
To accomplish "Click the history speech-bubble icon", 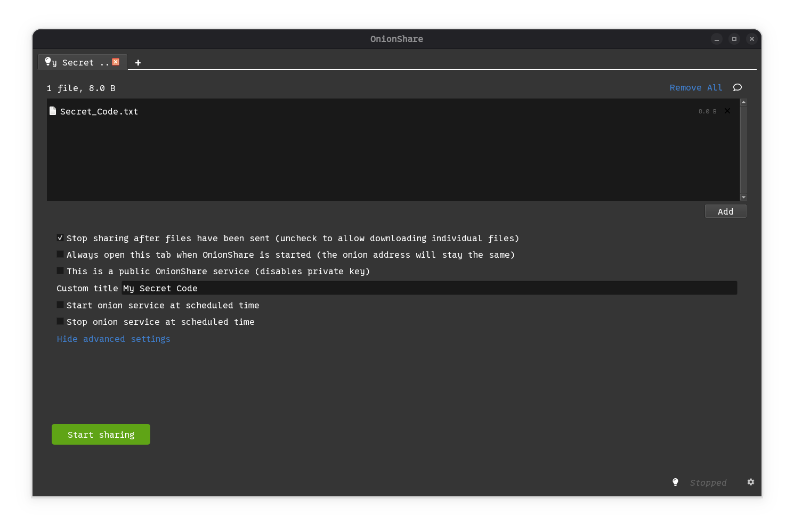I will (x=737, y=87).
